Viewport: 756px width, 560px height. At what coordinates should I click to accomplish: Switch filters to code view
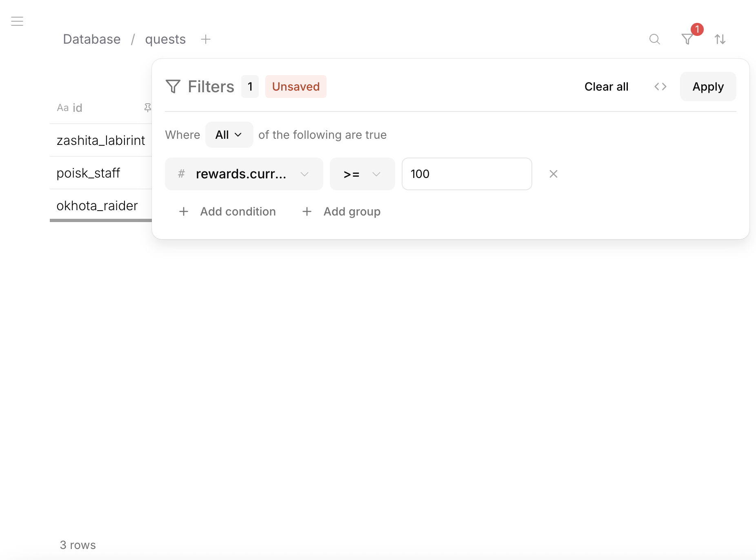coord(660,86)
